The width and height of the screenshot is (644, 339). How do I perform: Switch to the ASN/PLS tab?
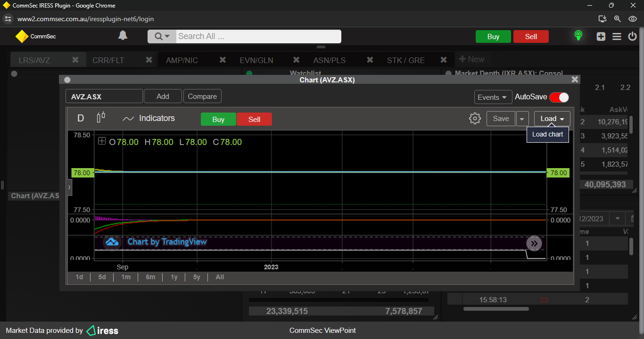(330, 60)
